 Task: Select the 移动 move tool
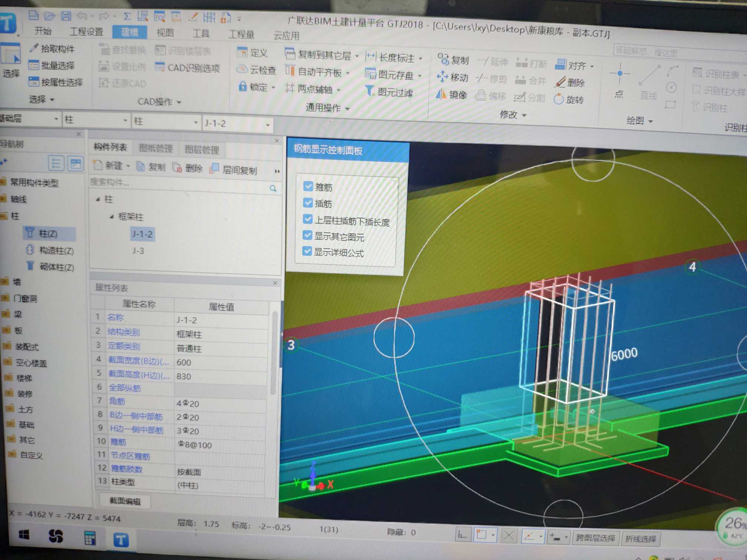(x=452, y=77)
